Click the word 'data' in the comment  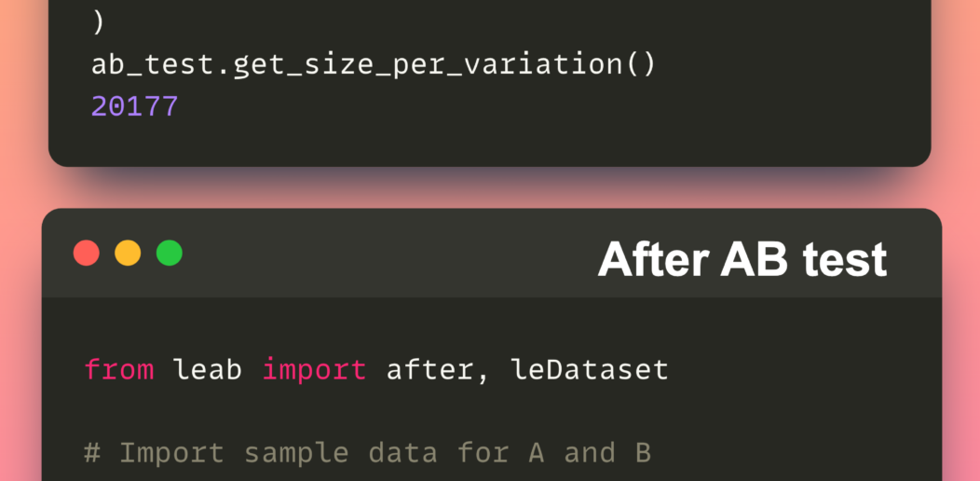[x=403, y=453]
